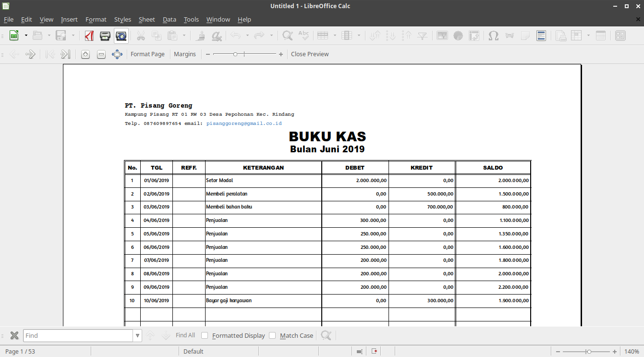Image resolution: width=644 pixels, height=357 pixels.
Task: Click the Clear Direct Formatting icon
Action: click(x=217, y=36)
